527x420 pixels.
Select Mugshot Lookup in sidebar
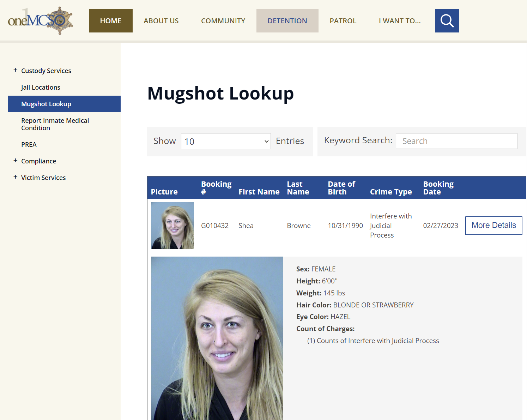pyautogui.click(x=64, y=104)
